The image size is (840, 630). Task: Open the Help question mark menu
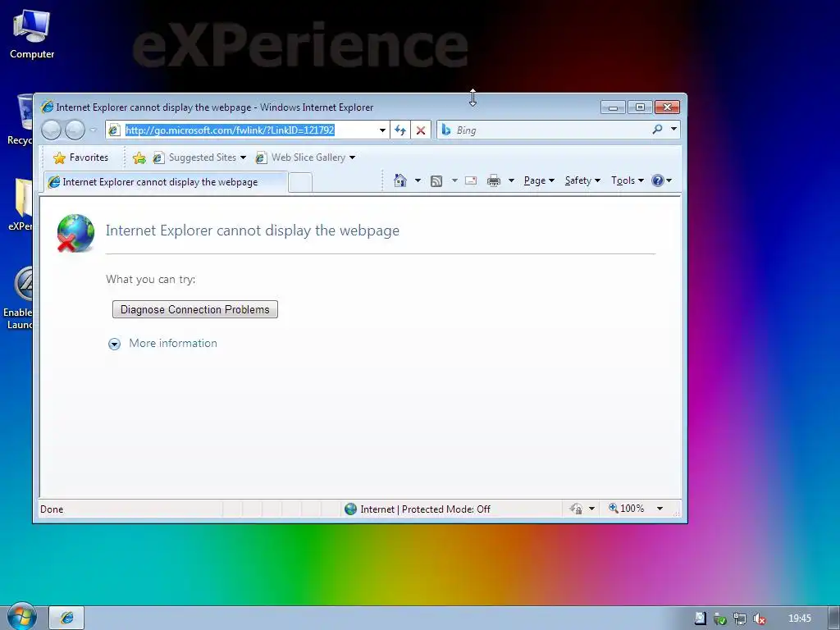pos(662,180)
